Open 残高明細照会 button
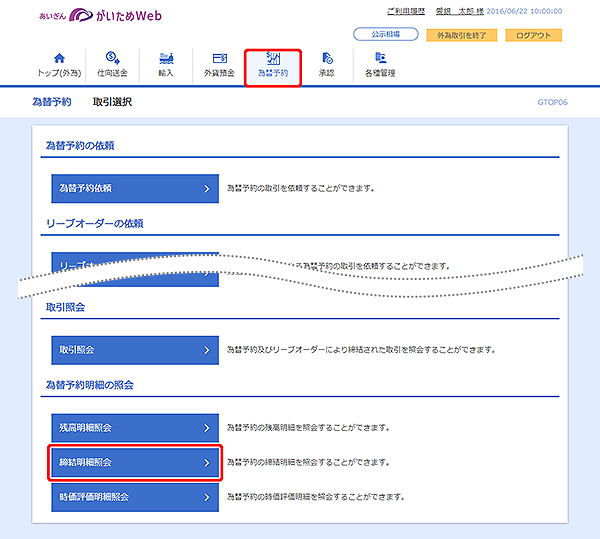The image size is (600, 539). click(135, 428)
